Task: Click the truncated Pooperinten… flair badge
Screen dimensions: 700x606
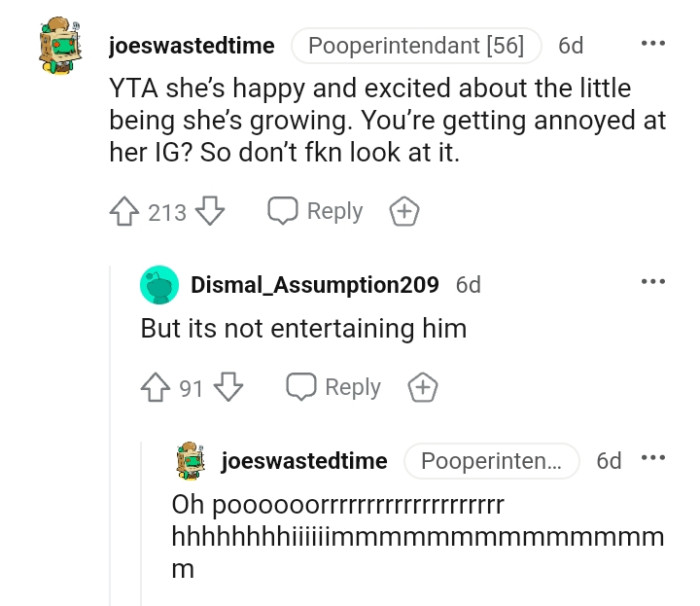Action: point(491,461)
